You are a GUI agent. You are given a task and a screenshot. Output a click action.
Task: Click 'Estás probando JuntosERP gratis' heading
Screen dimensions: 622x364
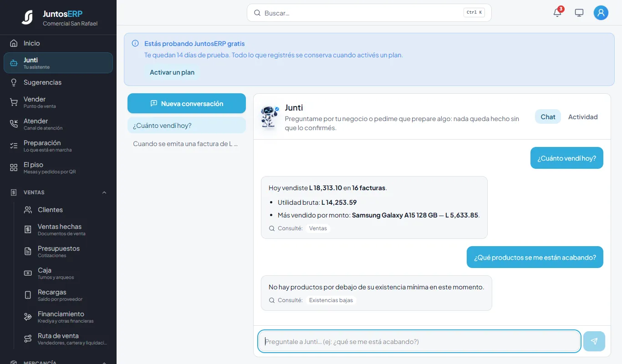194,44
